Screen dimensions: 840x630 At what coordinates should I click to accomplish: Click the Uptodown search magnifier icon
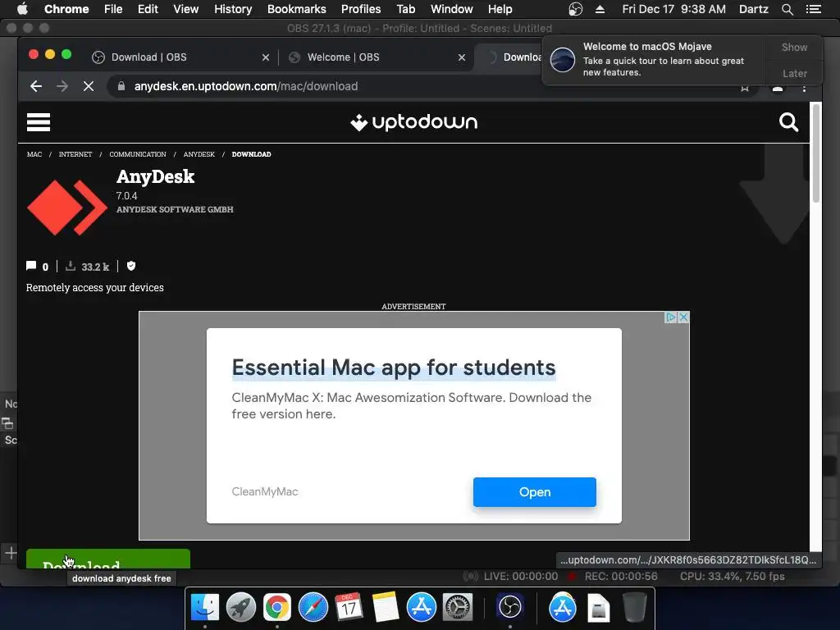click(x=788, y=122)
